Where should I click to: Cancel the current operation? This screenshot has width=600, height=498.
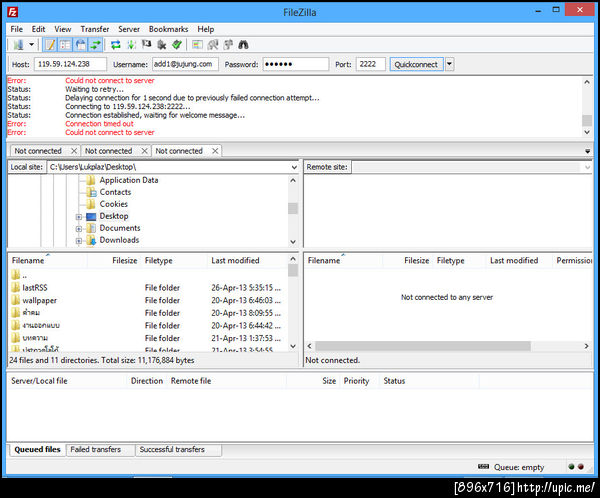click(146, 45)
